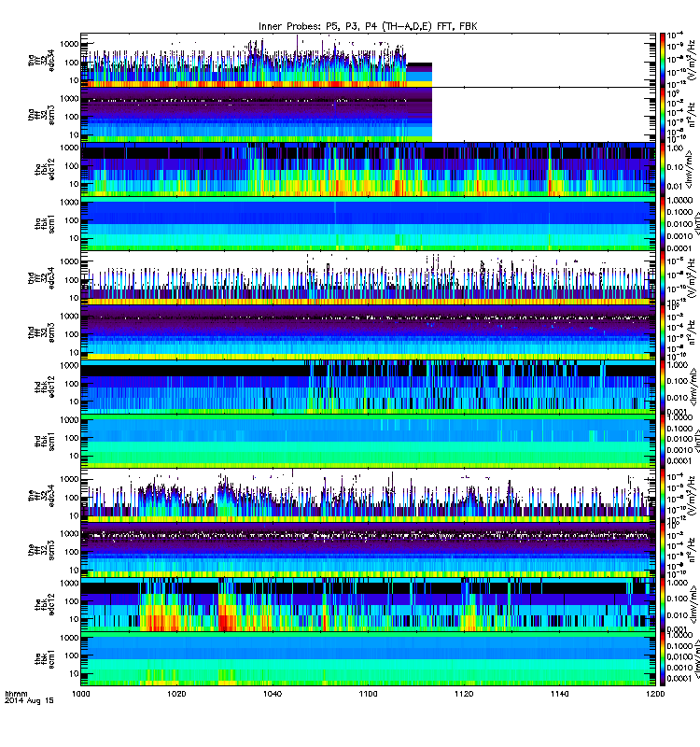This screenshot has width=700, height=747.
Task: Click the "thd fbk scm1" axis label
Action: click(45, 442)
